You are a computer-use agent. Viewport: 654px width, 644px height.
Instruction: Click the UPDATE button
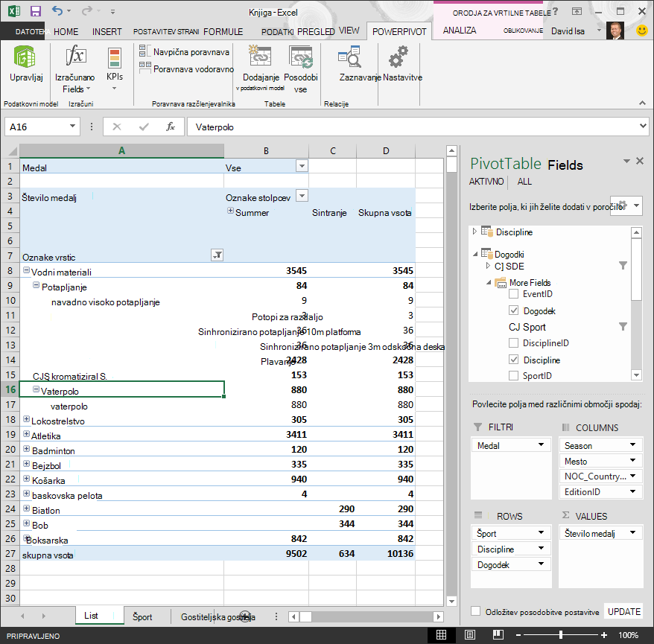[624, 611]
